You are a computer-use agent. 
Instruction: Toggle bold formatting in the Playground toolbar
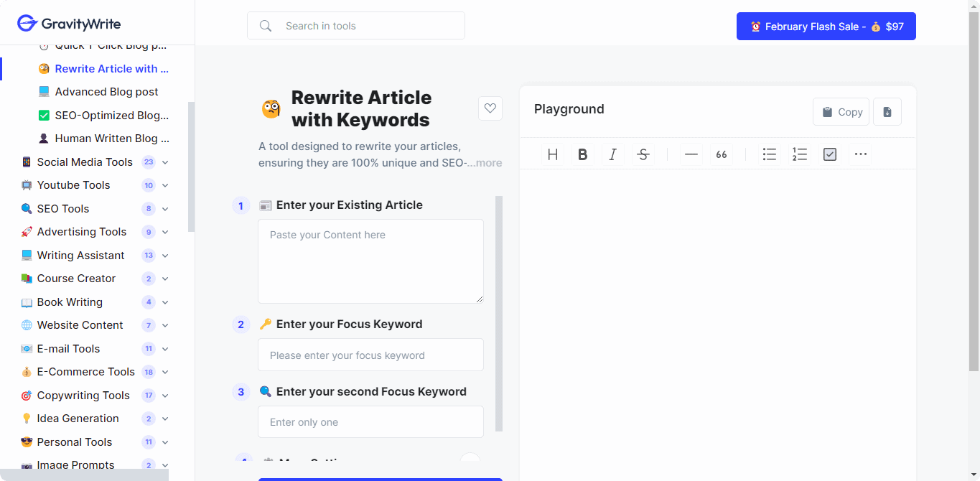tap(582, 154)
